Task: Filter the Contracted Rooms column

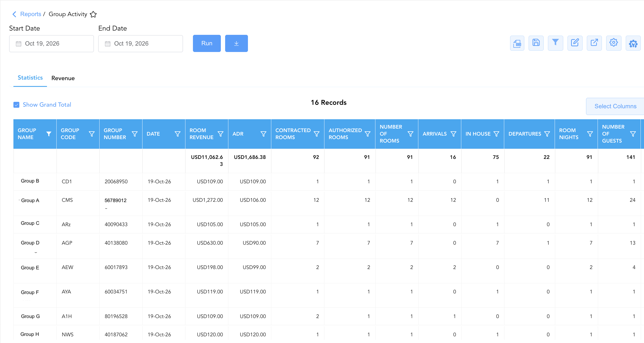Action: click(x=317, y=134)
